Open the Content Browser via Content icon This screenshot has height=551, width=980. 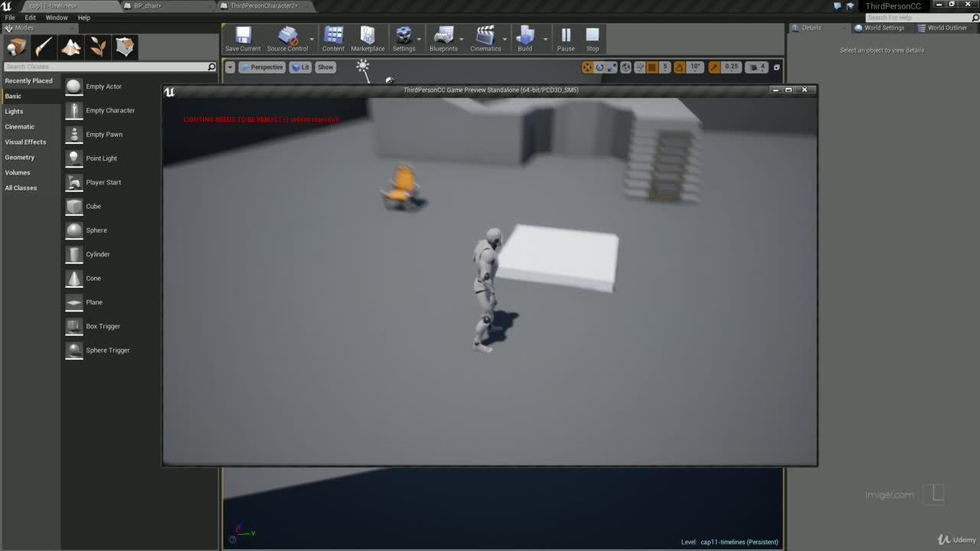pyautogui.click(x=333, y=38)
